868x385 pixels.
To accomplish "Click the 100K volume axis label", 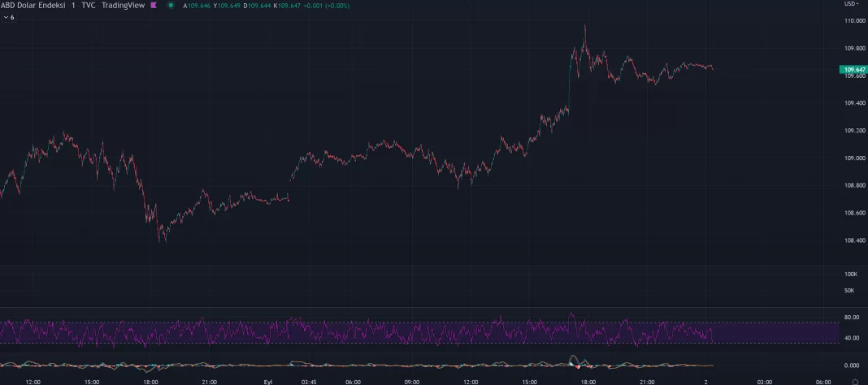I will click(850, 275).
